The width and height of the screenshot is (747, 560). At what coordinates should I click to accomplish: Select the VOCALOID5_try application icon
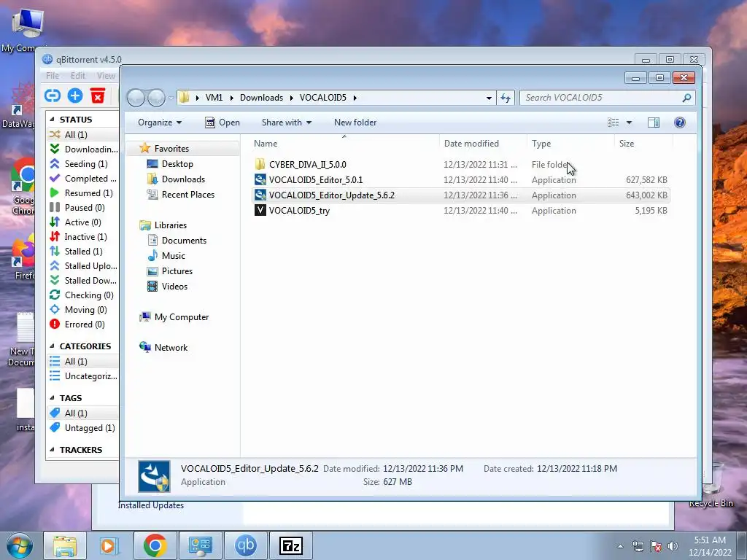tap(260, 210)
